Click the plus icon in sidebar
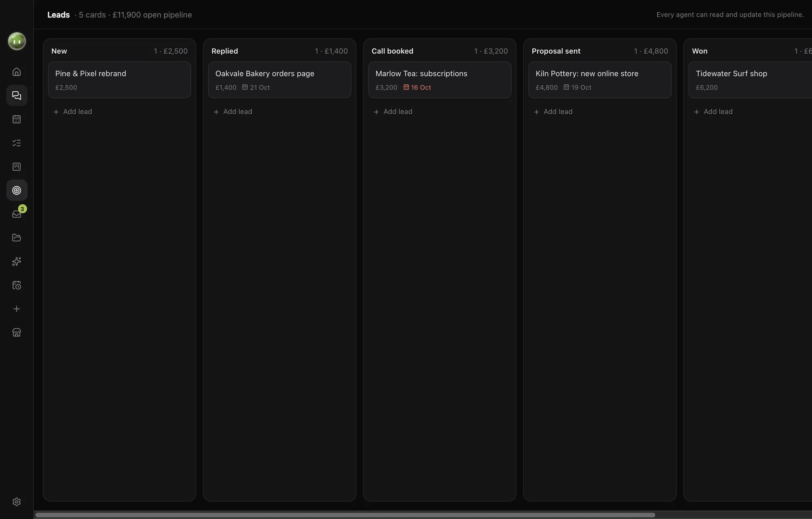Image resolution: width=812 pixels, height=519 pixels. pos(17,309)
